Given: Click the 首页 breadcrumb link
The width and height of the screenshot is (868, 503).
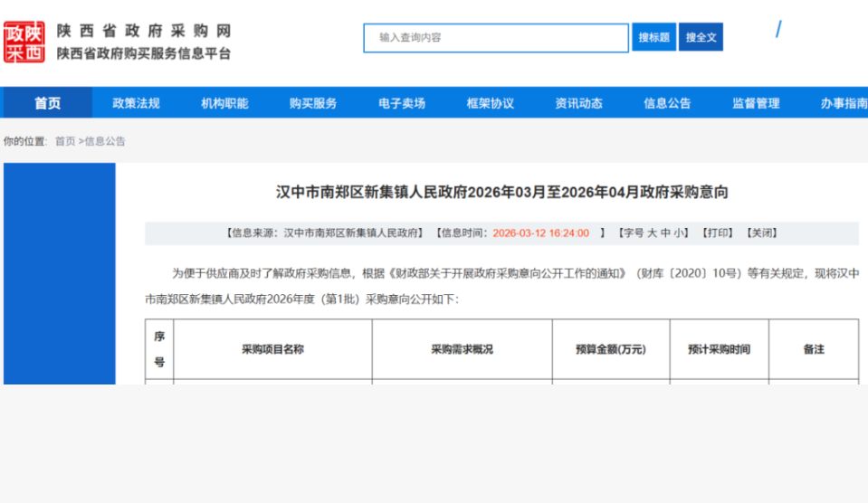Looking at the screenshot, I should click(65, 141).
